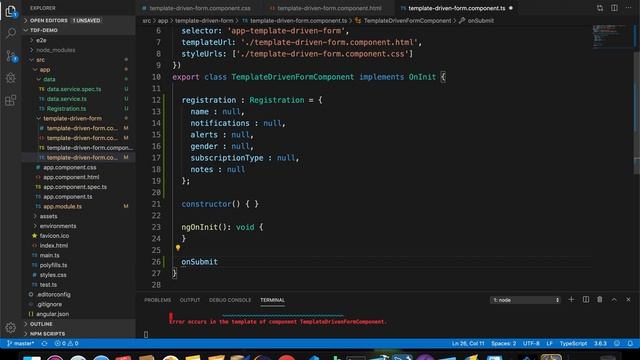Open angular.json file
This screenshot has height=360, width=640.
coord(78,314)
